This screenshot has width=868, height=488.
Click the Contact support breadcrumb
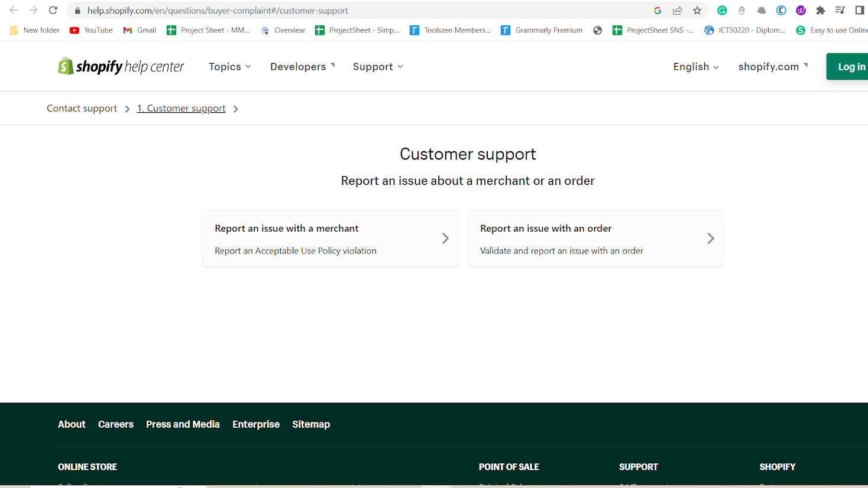[x=82, y=108]
